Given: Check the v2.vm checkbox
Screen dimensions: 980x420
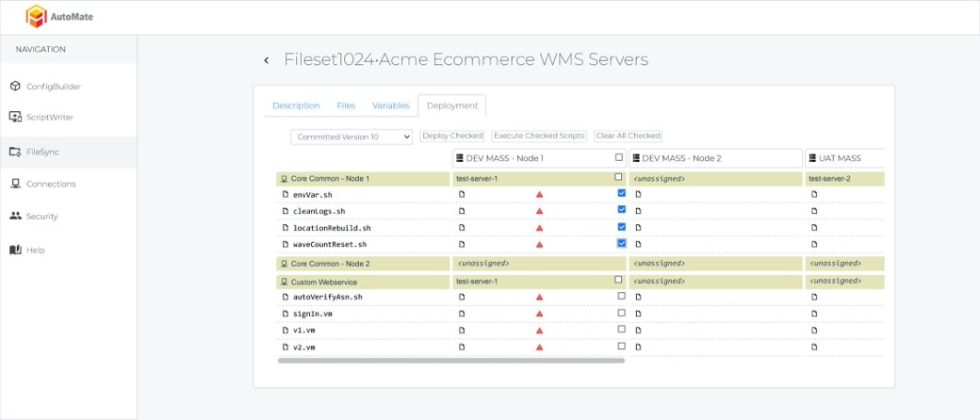Looking at the screenshot, I should pyautogui.click(x=621, y=346).
